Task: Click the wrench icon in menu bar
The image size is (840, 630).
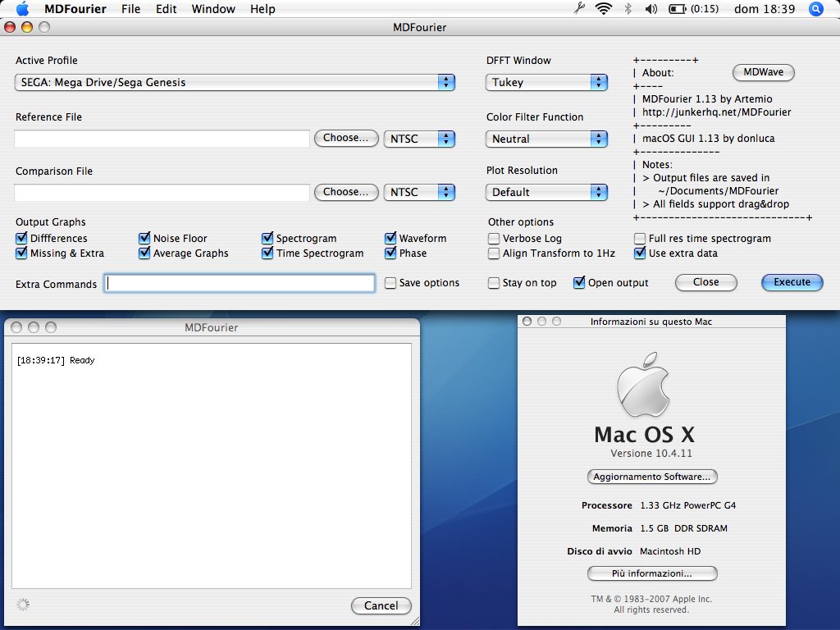Action: coord(579,8)
